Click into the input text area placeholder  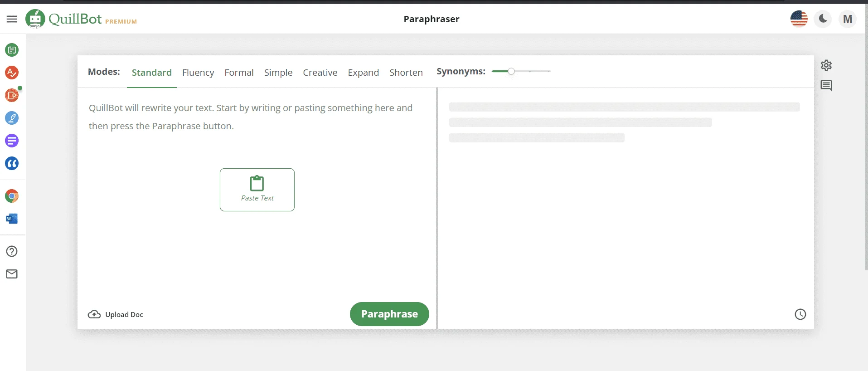(251, 117)
